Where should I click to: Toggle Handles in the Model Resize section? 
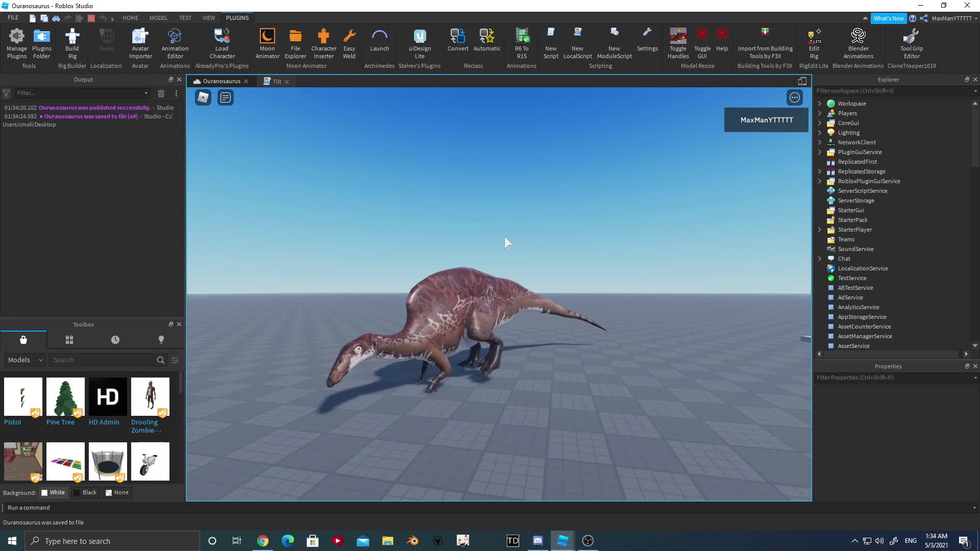pos(678,43)
